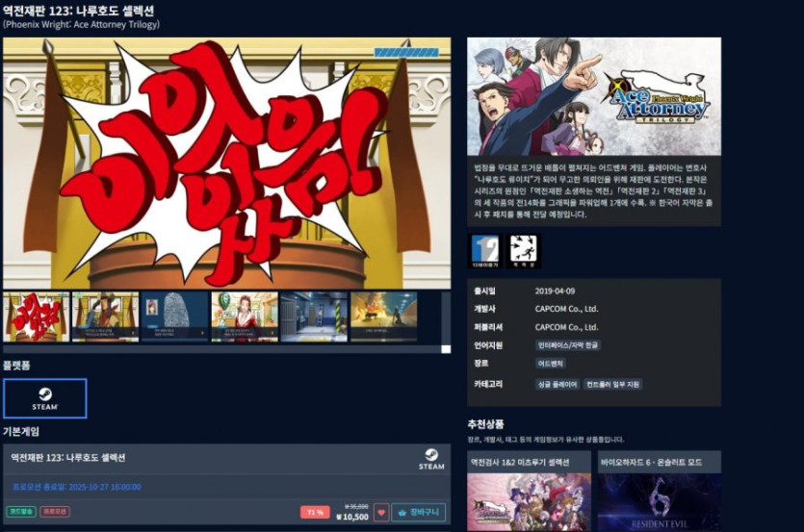Open the first screenshot thumbnail with red speech burst

[37, 317]
